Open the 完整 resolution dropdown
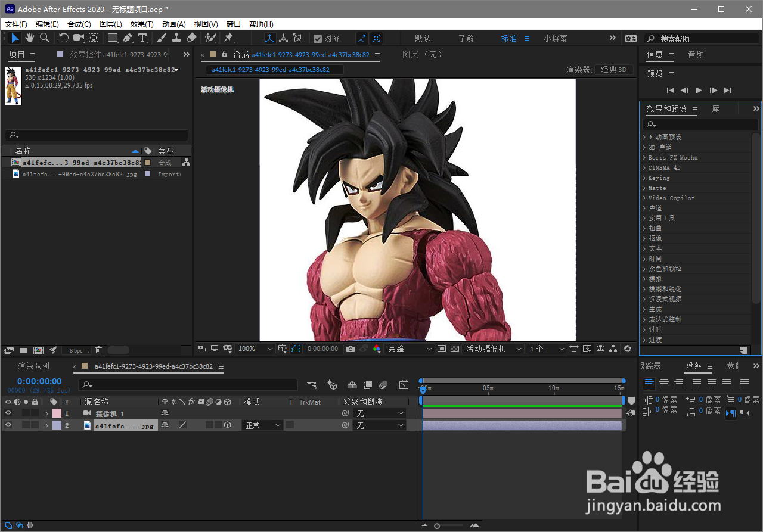 pos(410,349)
